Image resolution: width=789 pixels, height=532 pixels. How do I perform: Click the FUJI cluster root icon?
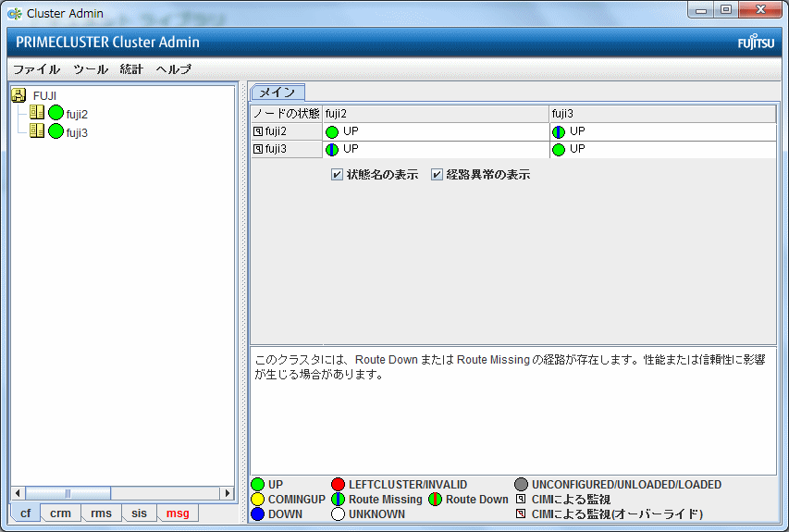coord(18,95)
